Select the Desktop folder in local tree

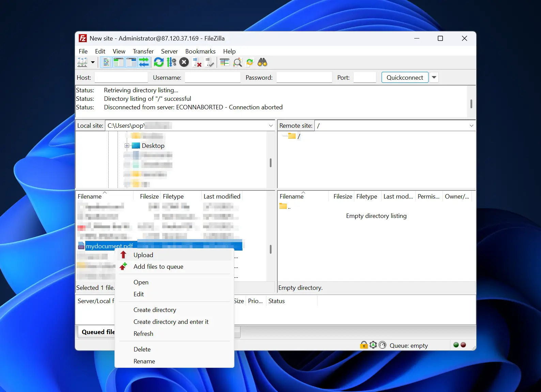(x=153, y=146)
